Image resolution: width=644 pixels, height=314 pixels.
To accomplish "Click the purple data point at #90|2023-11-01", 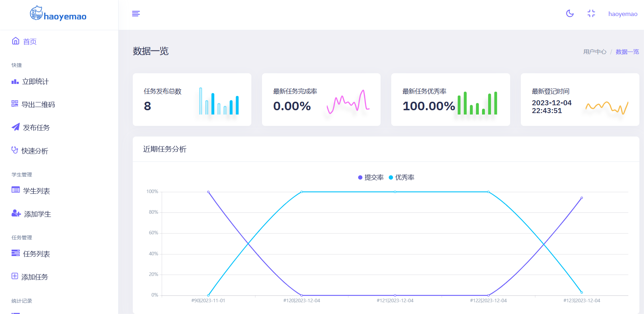I will coord(208,192).
